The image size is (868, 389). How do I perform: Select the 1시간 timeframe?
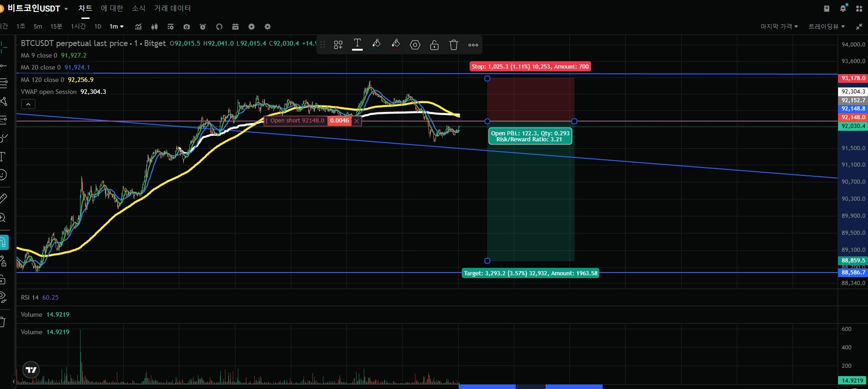coord(78,27)
